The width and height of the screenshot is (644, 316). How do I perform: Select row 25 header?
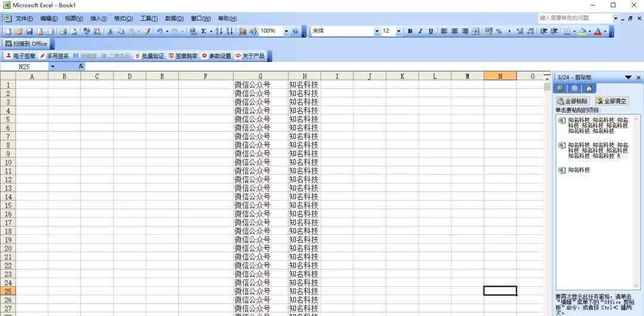[x=8, y=291]
